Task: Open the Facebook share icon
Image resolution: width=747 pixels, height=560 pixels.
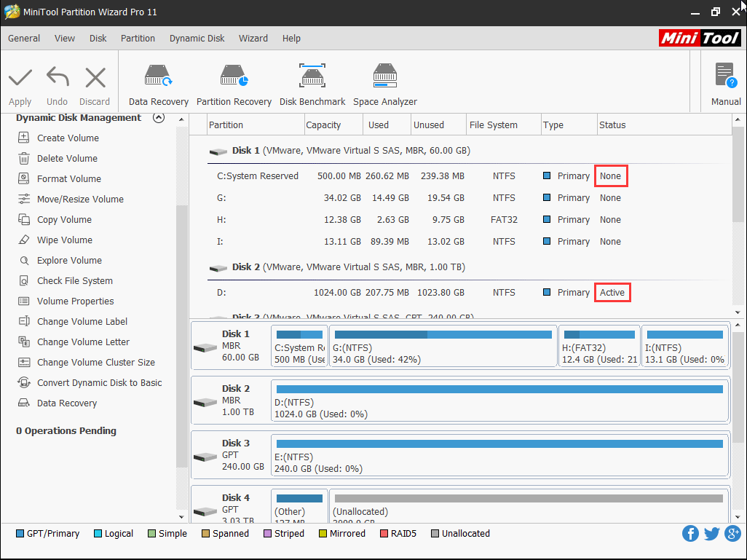Action: click(x=690, y=533)
